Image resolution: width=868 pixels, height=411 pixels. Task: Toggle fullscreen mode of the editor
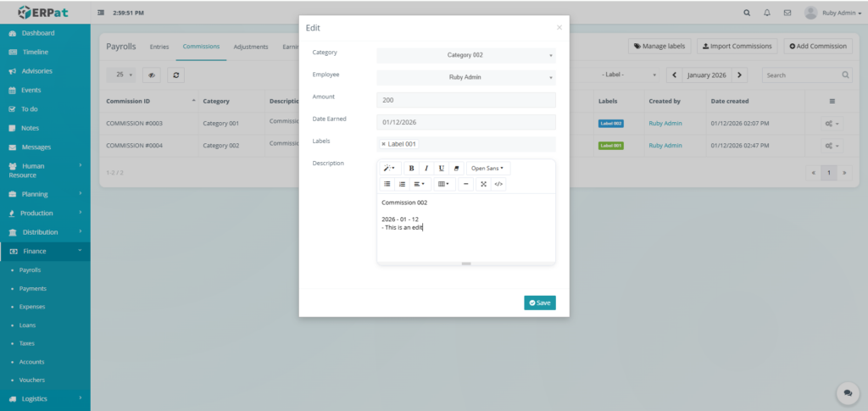pos(483,184)
